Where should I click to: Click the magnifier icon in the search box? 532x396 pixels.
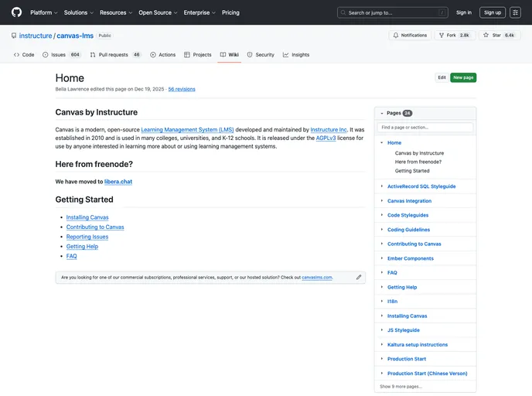(343, 12)
